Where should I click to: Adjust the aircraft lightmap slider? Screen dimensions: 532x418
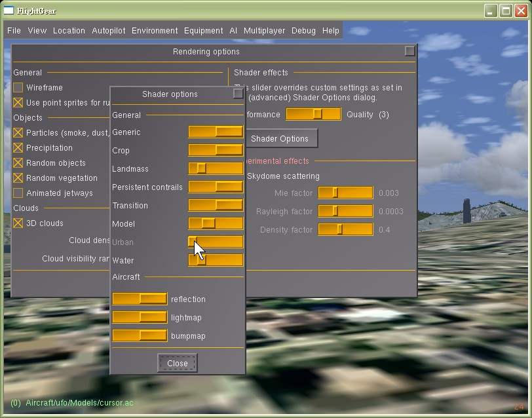pyautogui.click(x=140, y=317)
